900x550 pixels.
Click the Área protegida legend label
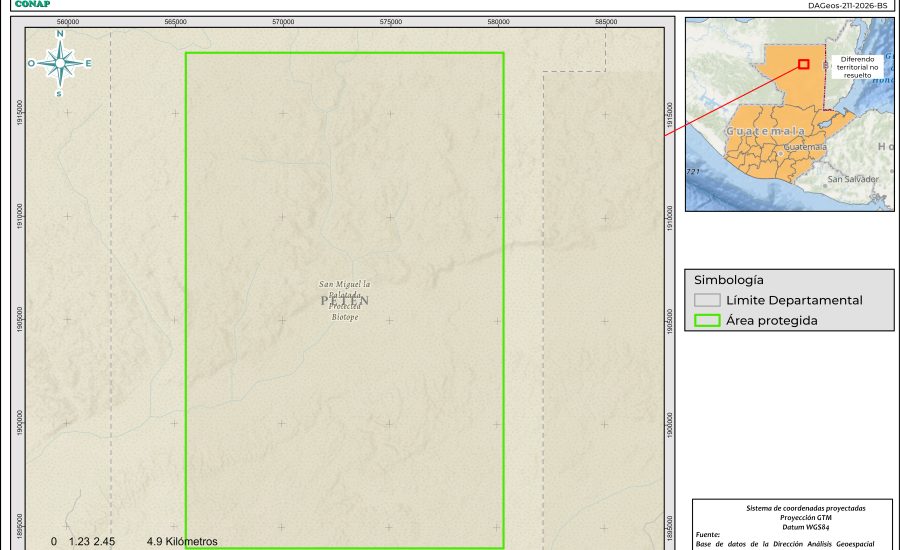pos(772,321)
